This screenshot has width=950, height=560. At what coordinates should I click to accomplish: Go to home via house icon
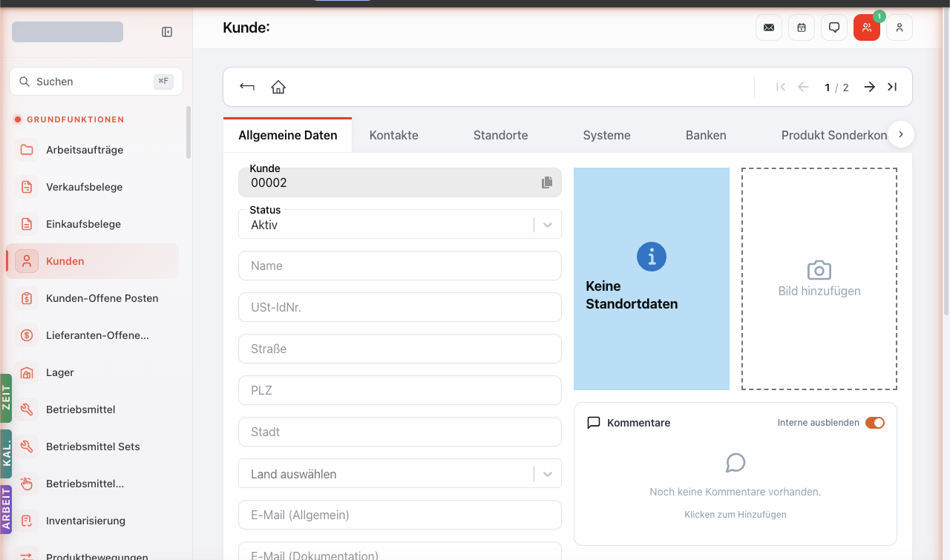pos(278,87)
